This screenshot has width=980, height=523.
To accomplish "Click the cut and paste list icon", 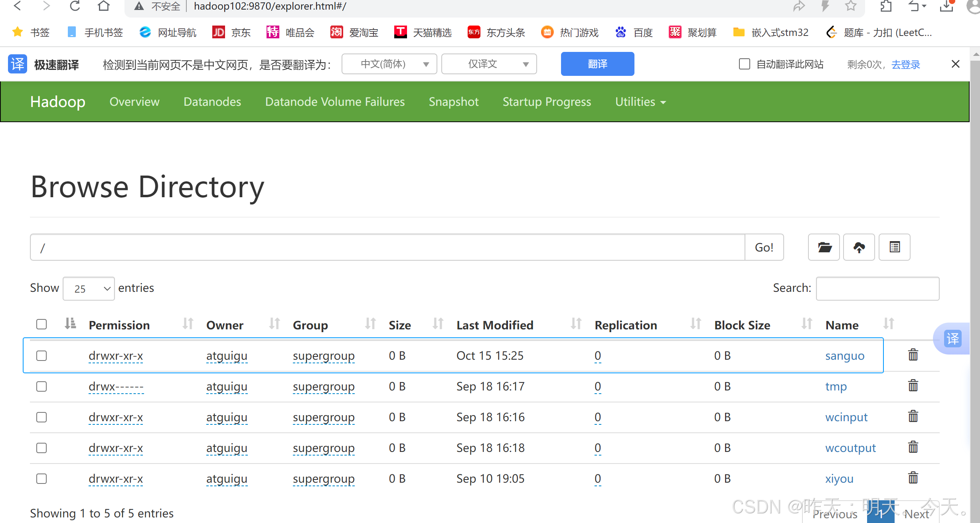I will click(x=895, y=247).
